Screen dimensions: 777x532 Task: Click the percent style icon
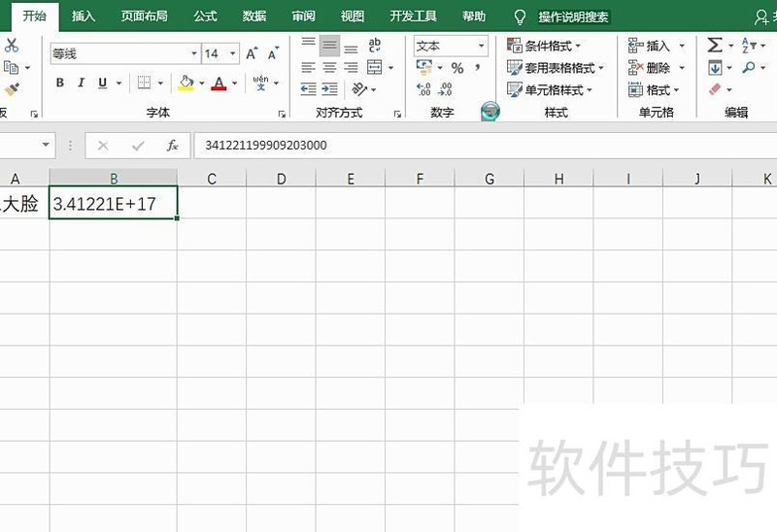click(456, 68)
